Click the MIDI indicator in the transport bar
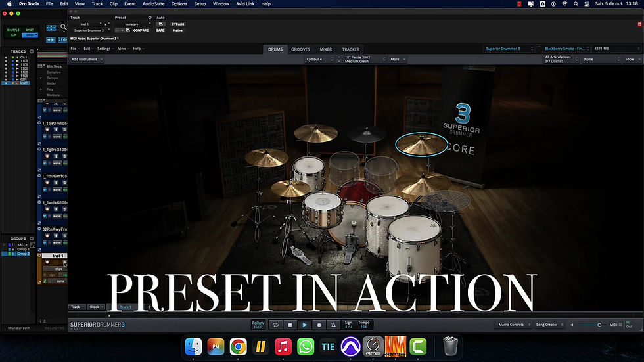This screenshot has height=362, width=644. (x=615, y=325)
